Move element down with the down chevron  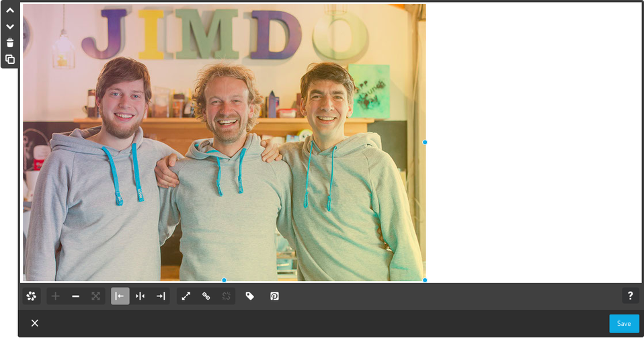click(10, 27)
